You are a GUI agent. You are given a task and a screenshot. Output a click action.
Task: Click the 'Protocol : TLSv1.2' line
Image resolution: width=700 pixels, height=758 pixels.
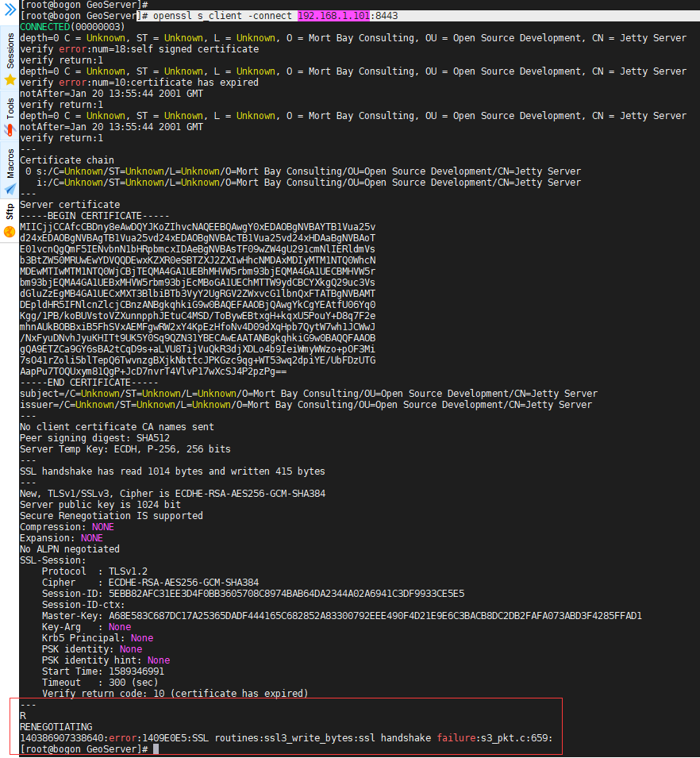click(x=94, y=571)
